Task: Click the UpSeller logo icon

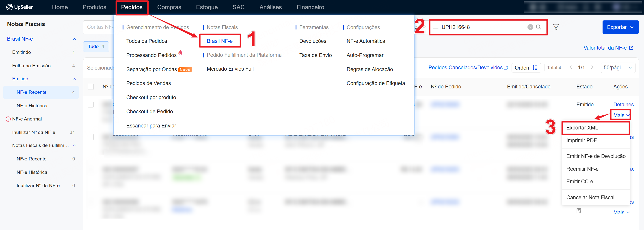Action: pyautogui.click(x=9, y=7)
